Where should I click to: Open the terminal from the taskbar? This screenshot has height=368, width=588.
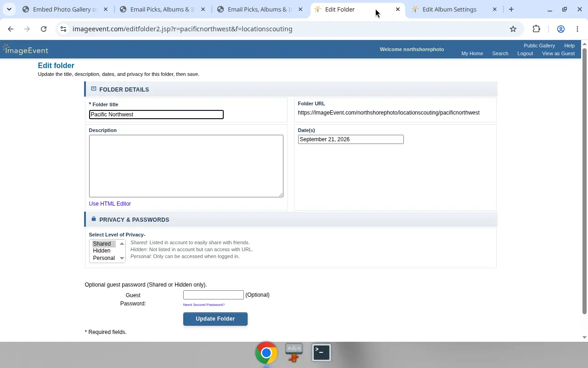coord(322,353)
